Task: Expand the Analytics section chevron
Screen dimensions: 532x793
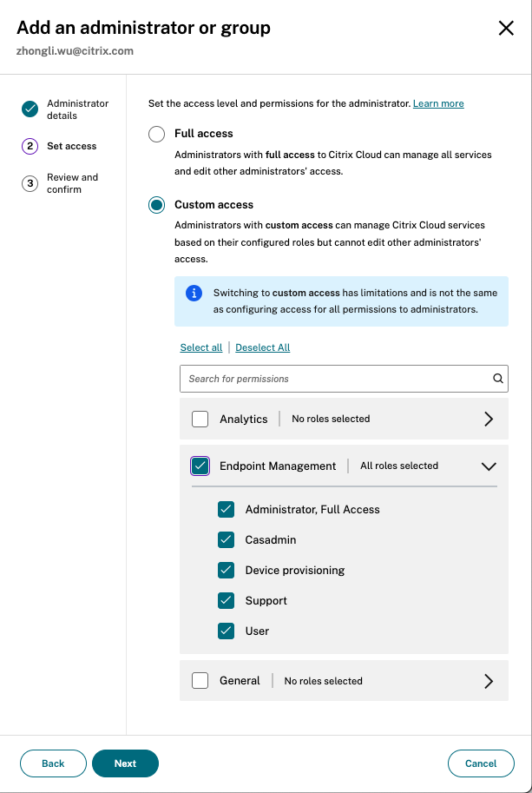Action: pos(489,420)
